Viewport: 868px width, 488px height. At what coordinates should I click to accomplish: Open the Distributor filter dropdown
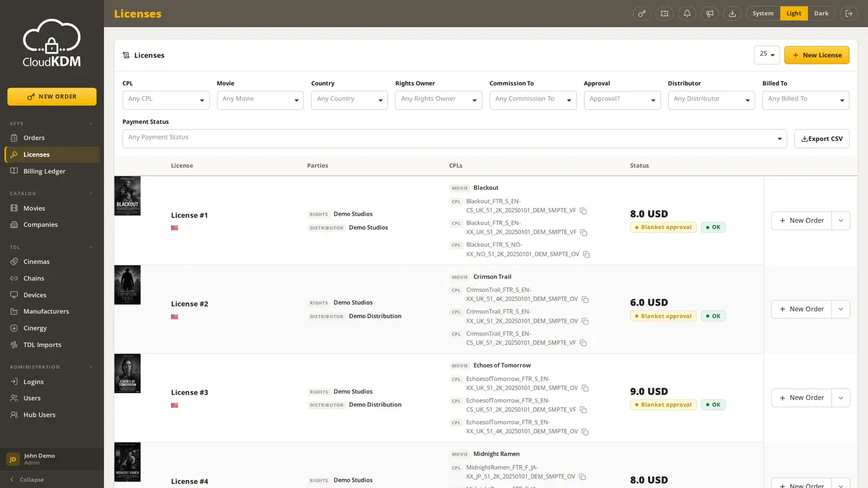click(x=711, y=100)
